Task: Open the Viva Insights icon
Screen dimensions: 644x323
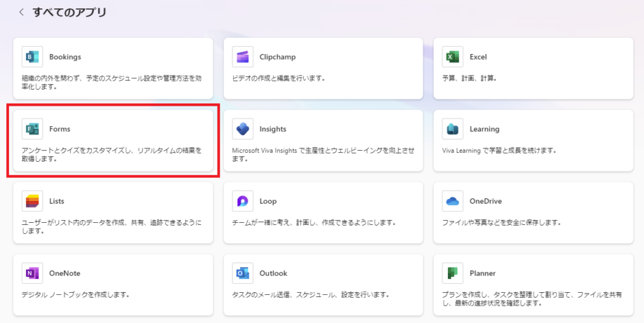Action: coord(242,129)
